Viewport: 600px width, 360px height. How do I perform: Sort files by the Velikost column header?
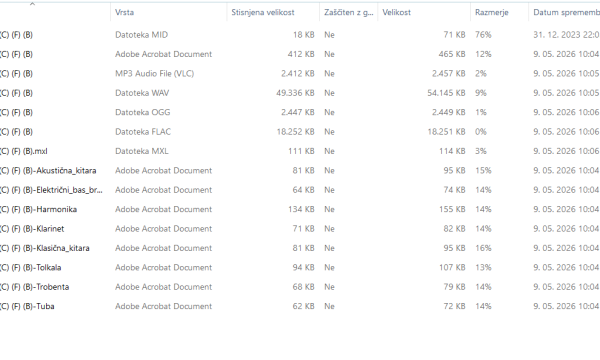click(x=396, y=12)
